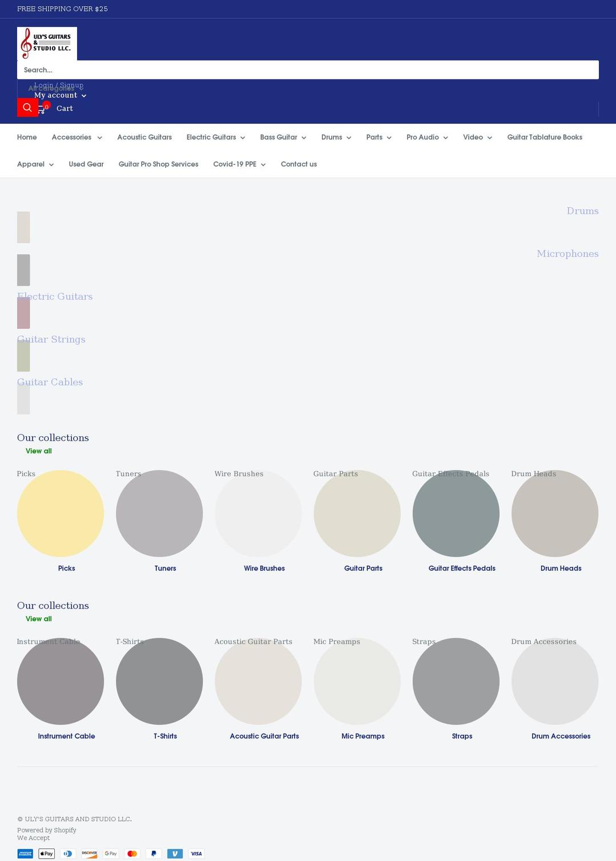Open the Instrument Cable collection circle
This screenshot has width=616, height=861.
click(x=61, y=681)
